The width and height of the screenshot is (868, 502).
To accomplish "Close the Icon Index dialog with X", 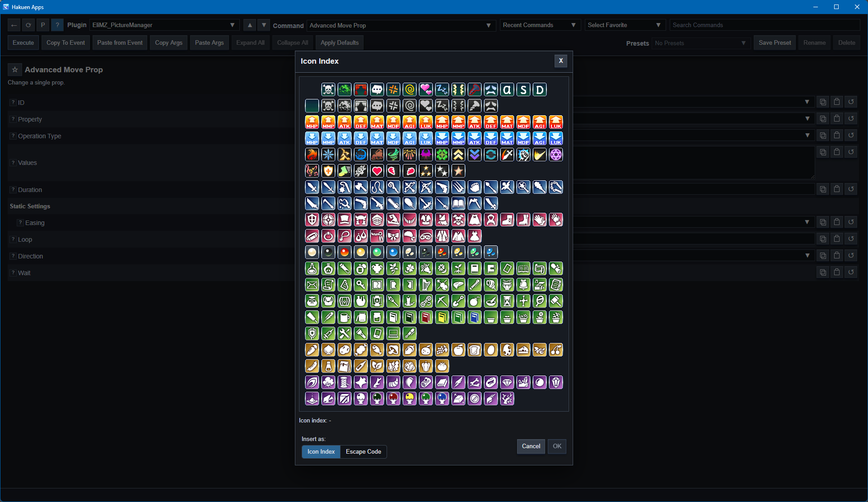I will tap(561, 61).
